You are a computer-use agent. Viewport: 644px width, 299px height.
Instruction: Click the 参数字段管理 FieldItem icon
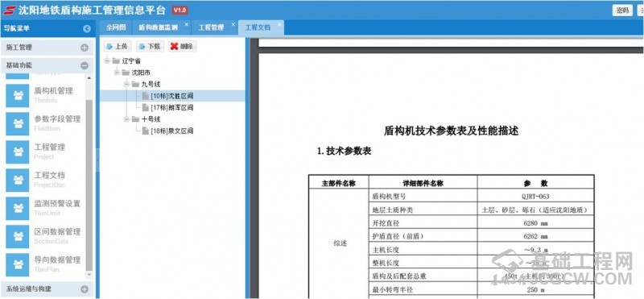click(18, 123)
